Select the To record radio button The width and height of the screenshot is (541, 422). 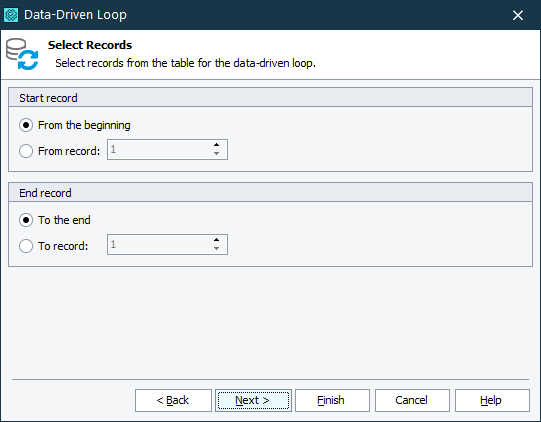26,246
